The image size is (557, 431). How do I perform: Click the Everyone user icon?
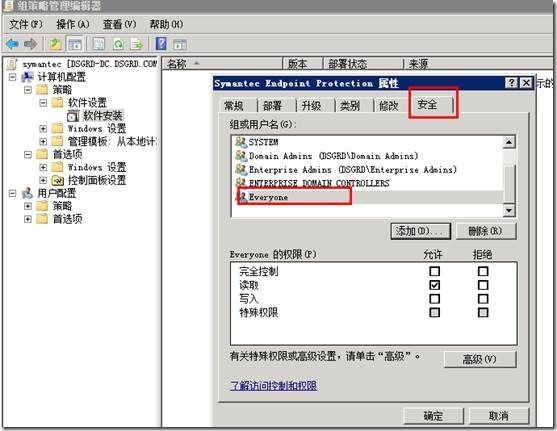pos(243,196)
